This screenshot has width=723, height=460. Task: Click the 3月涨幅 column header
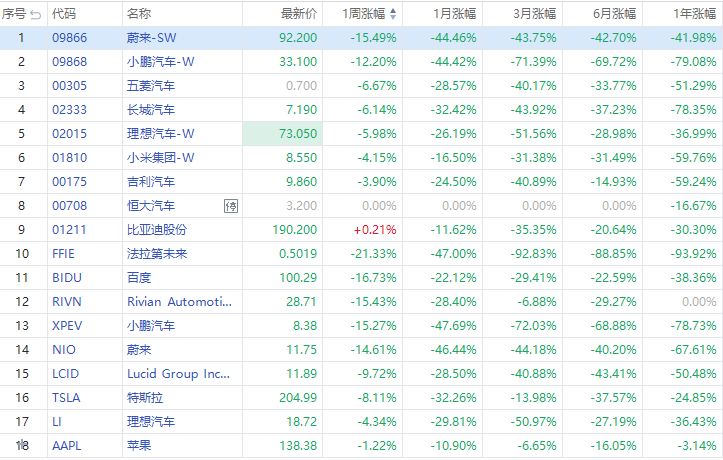pyautogui.click(x=535, y=14)
